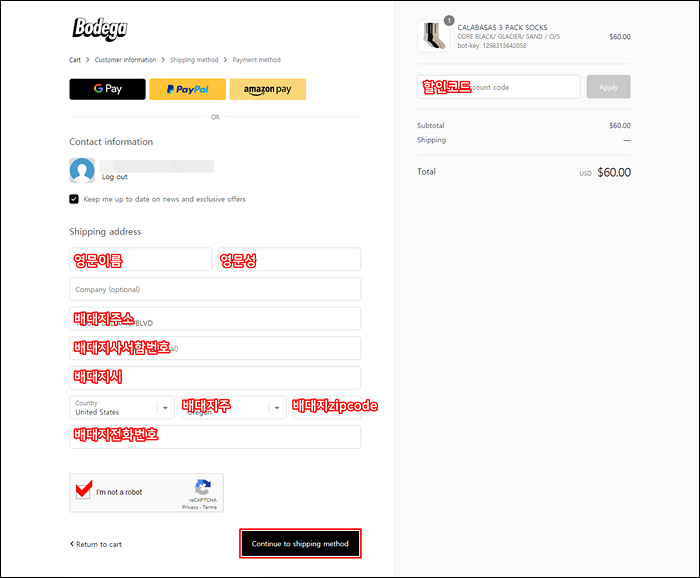Open the State dropdown showing Oregon
Screen dimensions: 700x578
click(233, 407)
